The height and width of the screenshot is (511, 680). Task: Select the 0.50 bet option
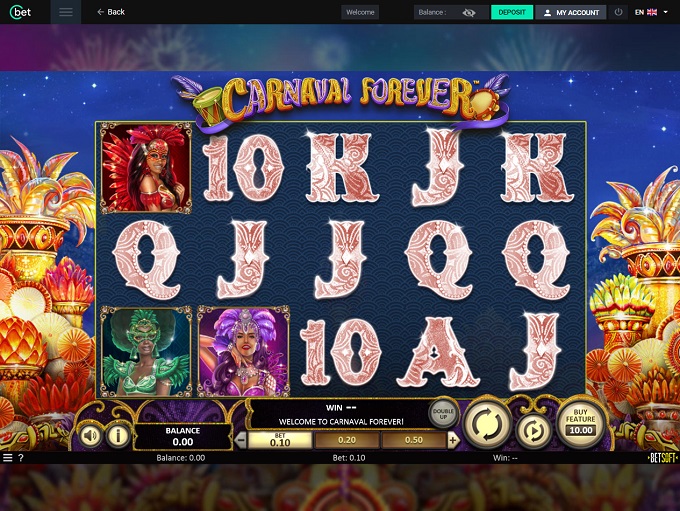[x=413, y=440]
